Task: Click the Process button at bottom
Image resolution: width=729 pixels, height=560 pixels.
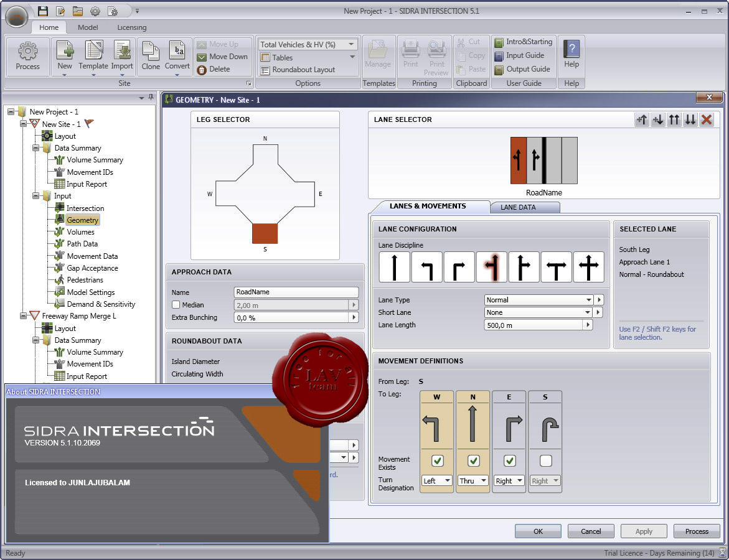Action: (697, 531)
